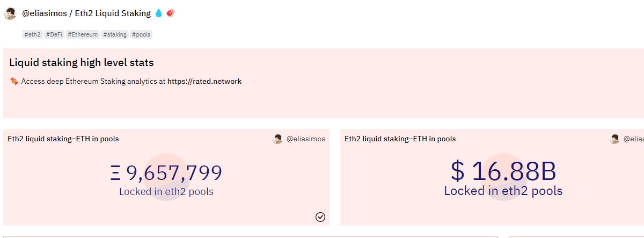Open the https://rated.network link
Screen dimensions: 644x238
pyautogui.click(x=204, y=82)
